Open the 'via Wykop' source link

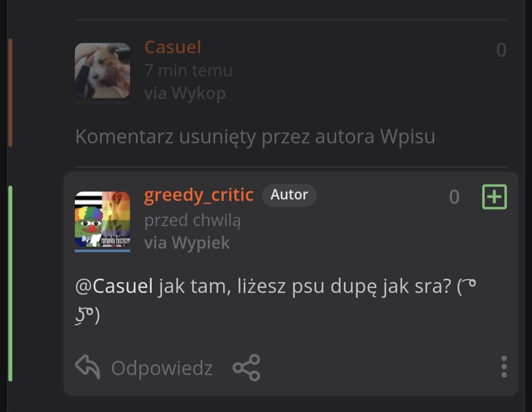pos(185,93)
